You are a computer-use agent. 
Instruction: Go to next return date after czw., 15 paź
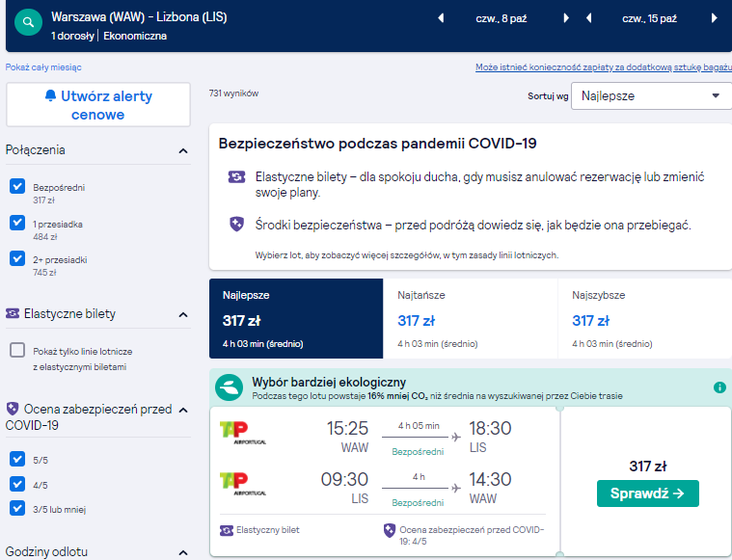(x=714, y=18)
